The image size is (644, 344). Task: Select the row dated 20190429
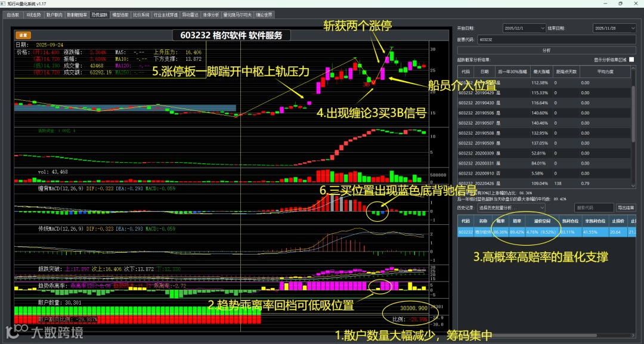pyautogui.click(x=544, y=93)
